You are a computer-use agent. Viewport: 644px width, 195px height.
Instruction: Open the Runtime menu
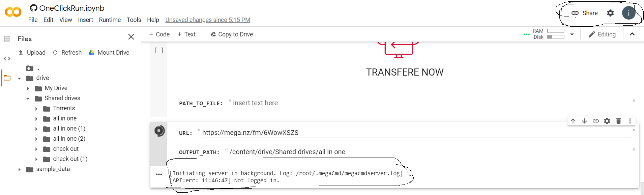[110, 20]
